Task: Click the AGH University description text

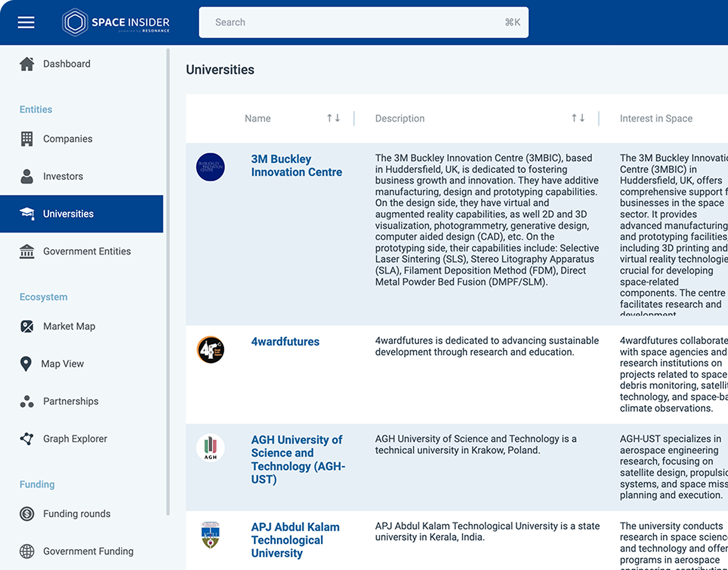Action: [476, 445]
